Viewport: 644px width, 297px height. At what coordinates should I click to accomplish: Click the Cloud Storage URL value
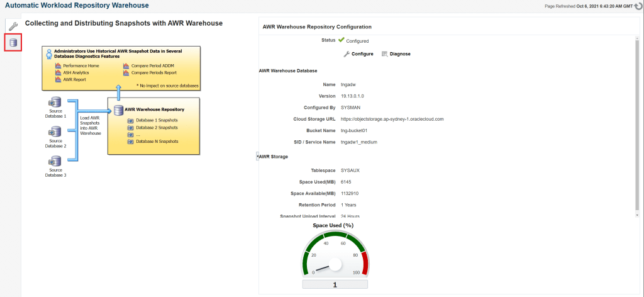pyautogui.click(x=392, y=119)
